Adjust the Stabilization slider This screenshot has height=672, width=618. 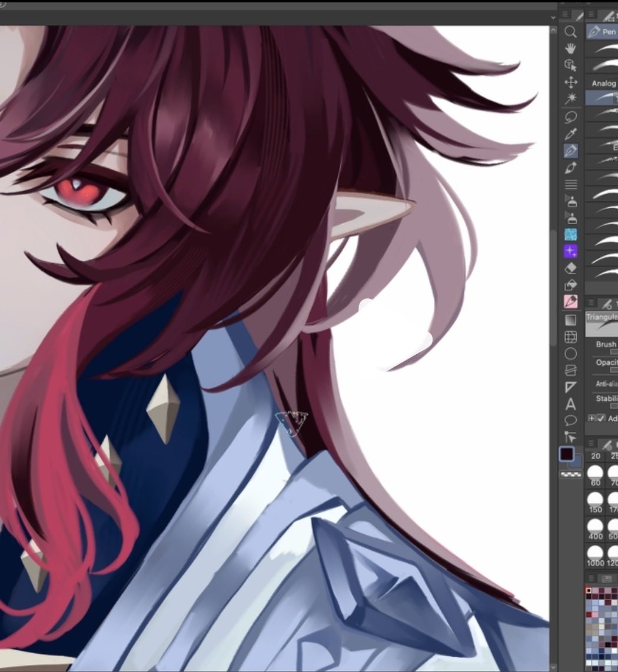pos(614,405)
